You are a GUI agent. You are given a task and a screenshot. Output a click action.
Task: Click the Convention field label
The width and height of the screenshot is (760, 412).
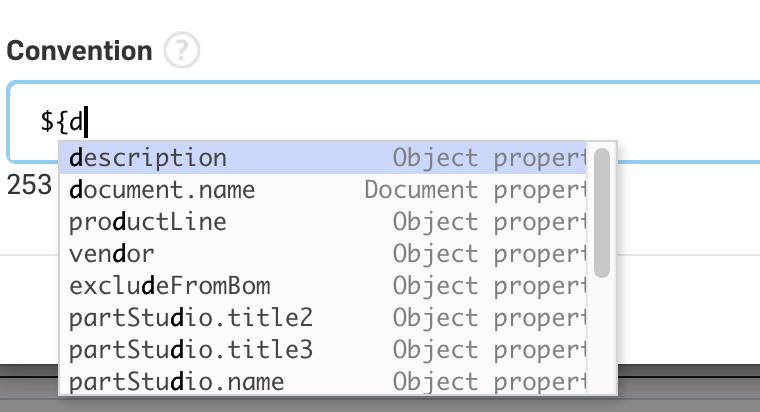pyautogui.click(x=79, y=51)
